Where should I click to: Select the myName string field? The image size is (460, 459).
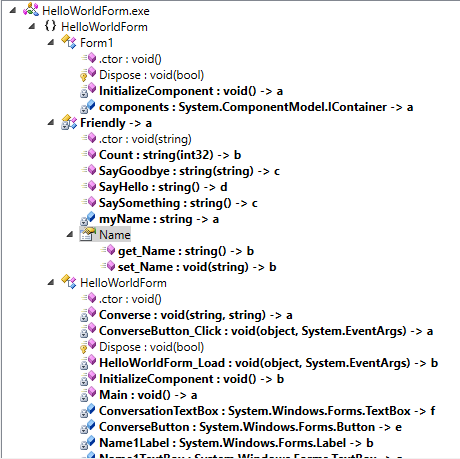pos(159,219)
